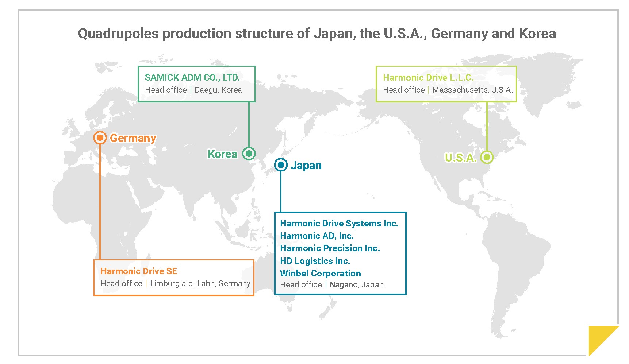
Task: Click the 'Harmonic Drive SE' heading
Action: pos(139,271)
